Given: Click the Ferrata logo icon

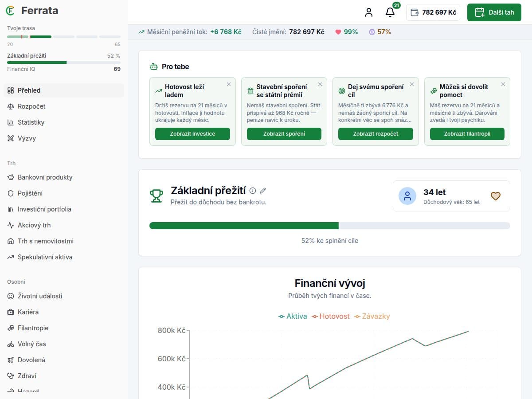Looking at the screenshot, I should [x=11, y=11].
